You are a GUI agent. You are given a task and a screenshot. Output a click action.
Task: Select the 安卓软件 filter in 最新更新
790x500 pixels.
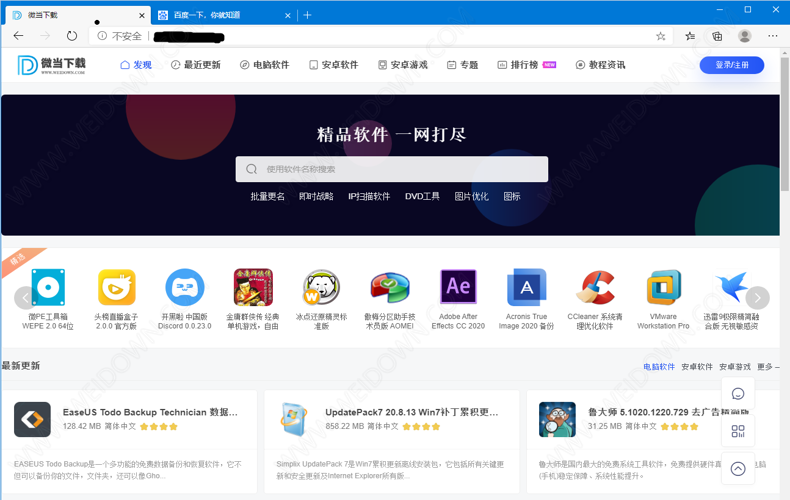pyautogui.click(x=697, y=367)
